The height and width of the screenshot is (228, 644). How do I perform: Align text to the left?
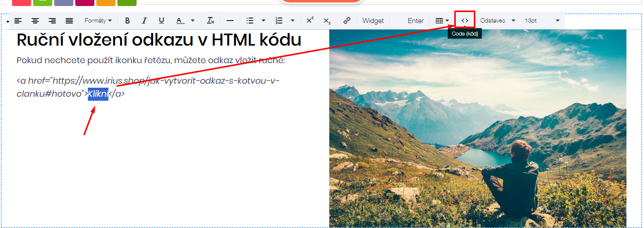(18, 21)
